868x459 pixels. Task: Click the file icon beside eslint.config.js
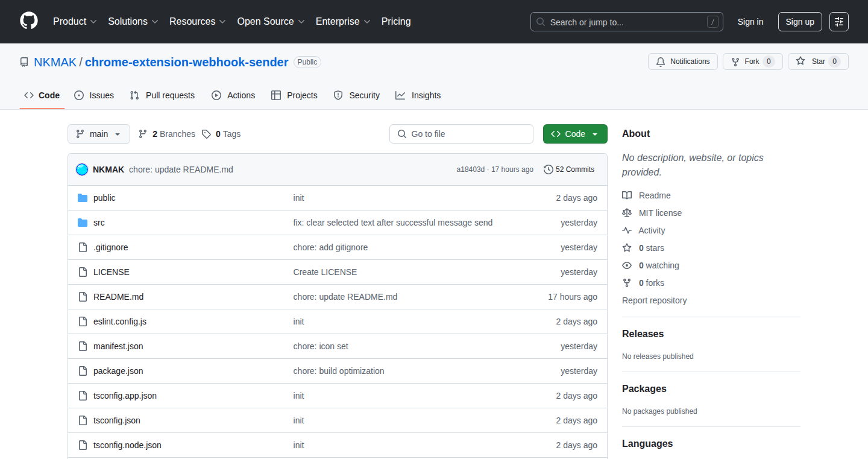[83, 321]
